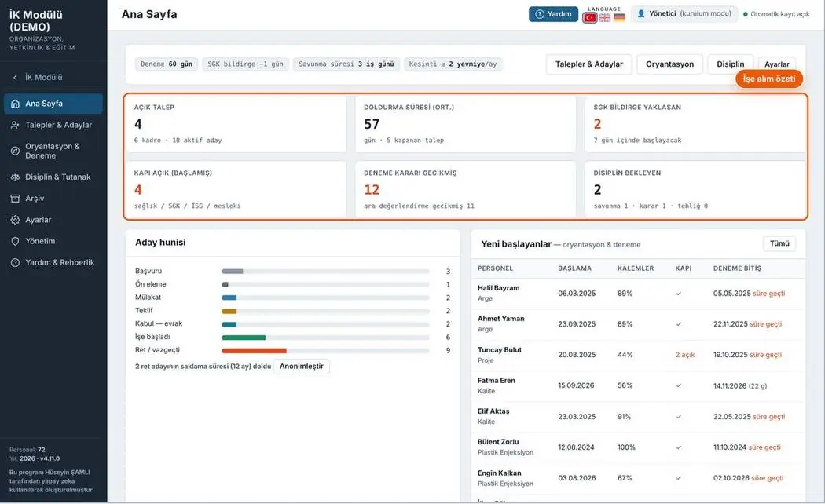Click the Oryantasyon button in the top bar
The image size is (825, 504).
[x=669, y=64]
